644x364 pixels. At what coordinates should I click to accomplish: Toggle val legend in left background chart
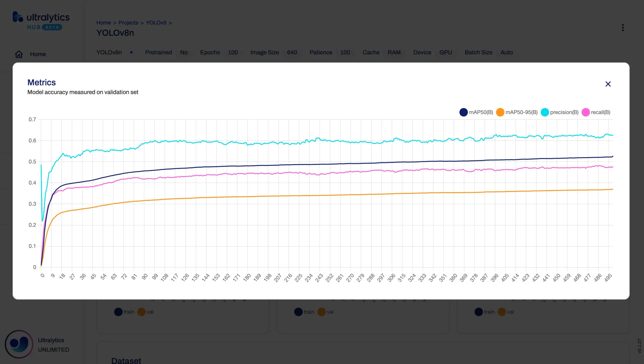point(146,312)
